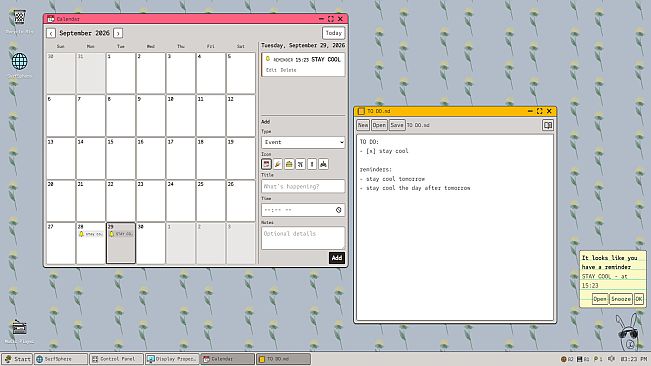651x366 pixels.
Task: Click the 'STAY COOL' reminder title in Calendar
Action: point(326,60)
